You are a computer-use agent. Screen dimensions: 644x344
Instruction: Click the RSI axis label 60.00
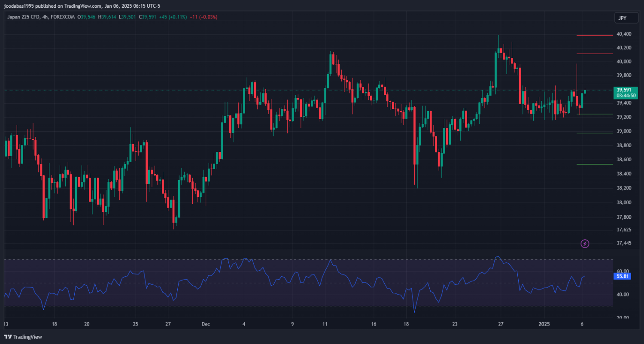pos(623,272)
